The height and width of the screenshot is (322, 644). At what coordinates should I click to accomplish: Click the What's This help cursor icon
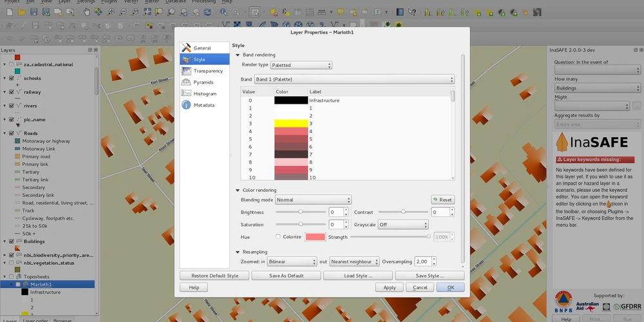pyautogui.click(x=412, y=12)
